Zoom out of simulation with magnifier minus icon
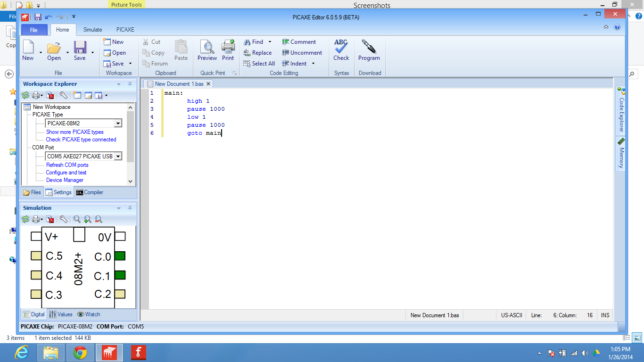 point(99,219)
